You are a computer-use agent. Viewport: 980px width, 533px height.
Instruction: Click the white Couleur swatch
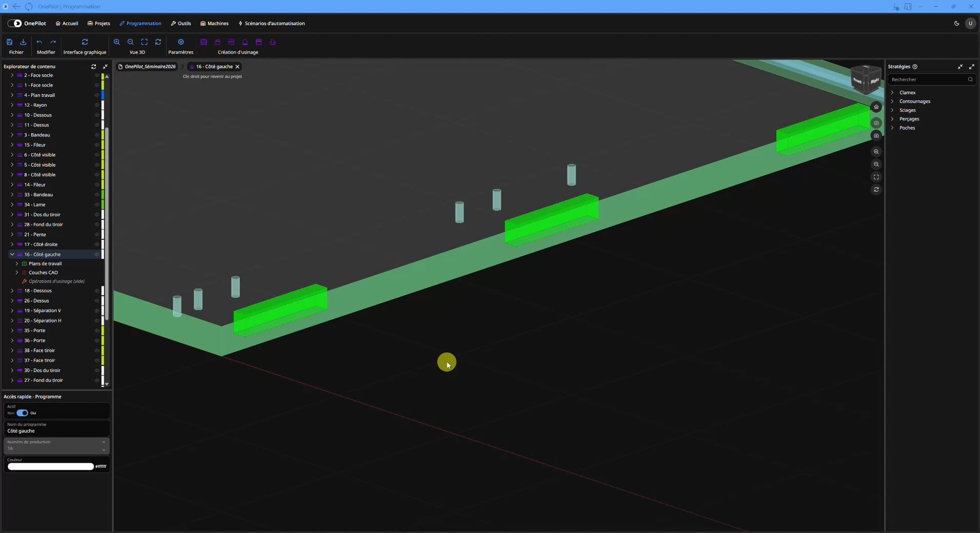pos(50,466)
